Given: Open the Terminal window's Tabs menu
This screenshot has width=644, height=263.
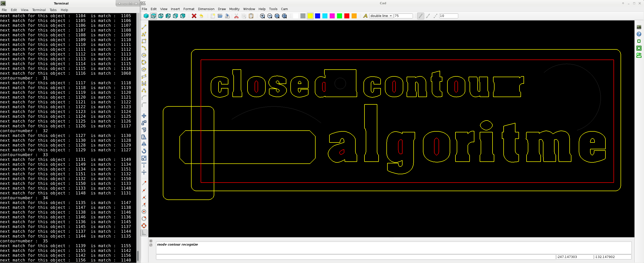Looking at the screenshot, I should 53,10.
